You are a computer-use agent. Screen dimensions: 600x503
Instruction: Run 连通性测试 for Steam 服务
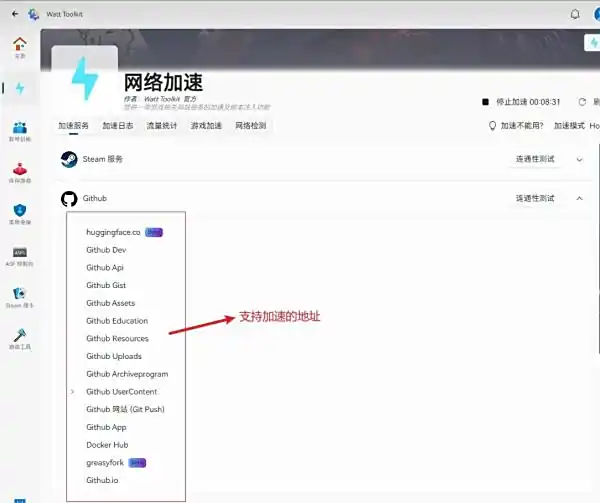click(x=535, y=159)
